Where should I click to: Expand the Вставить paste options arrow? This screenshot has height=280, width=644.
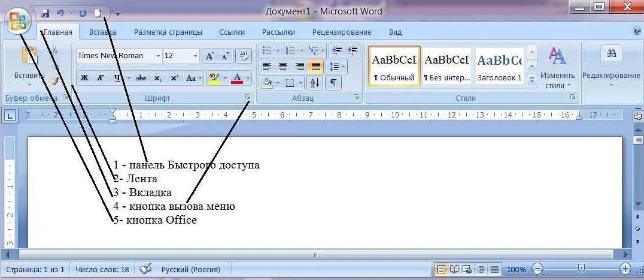29,85
